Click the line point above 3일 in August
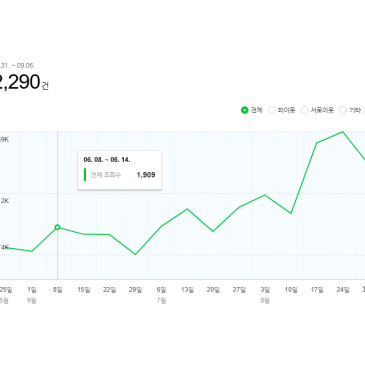This screenshot has width=365, height=365. tap(265, 195)
